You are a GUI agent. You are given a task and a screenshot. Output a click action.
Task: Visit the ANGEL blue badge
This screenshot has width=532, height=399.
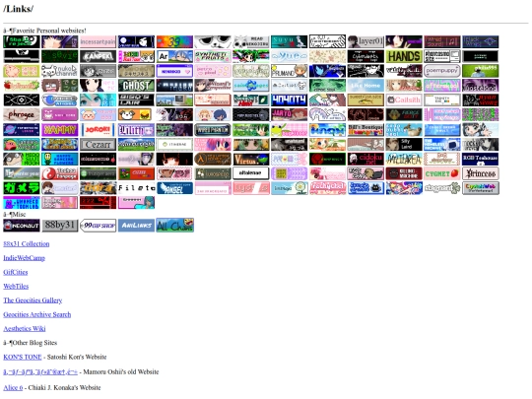click(174, 188)
